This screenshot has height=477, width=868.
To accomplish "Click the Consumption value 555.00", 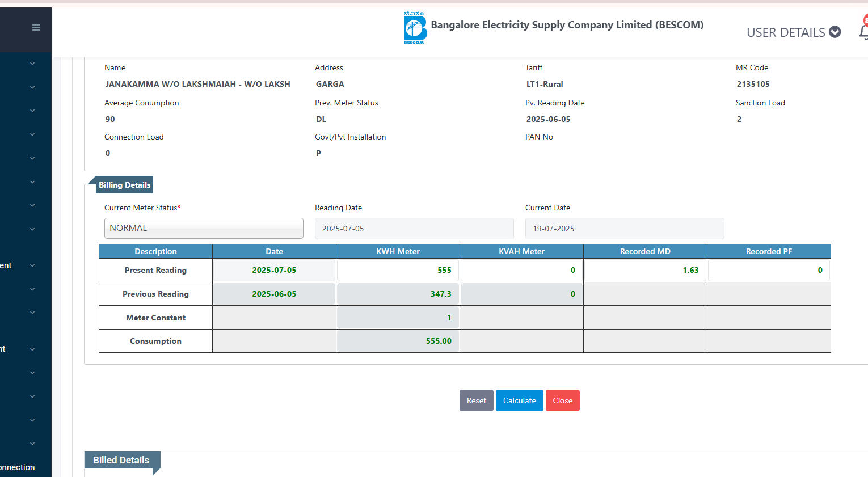I will [398, 341].
